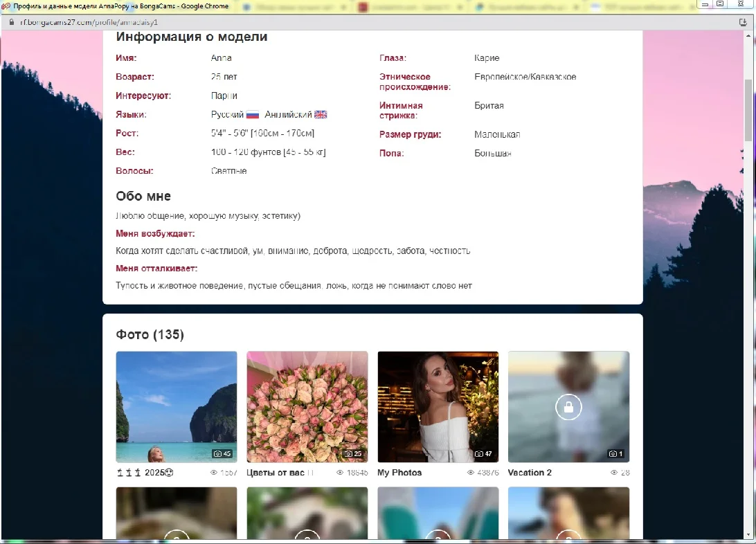Click the eye views icon under the 2025 album
This screenshot has height=544, width=756.
coord(214,473)
